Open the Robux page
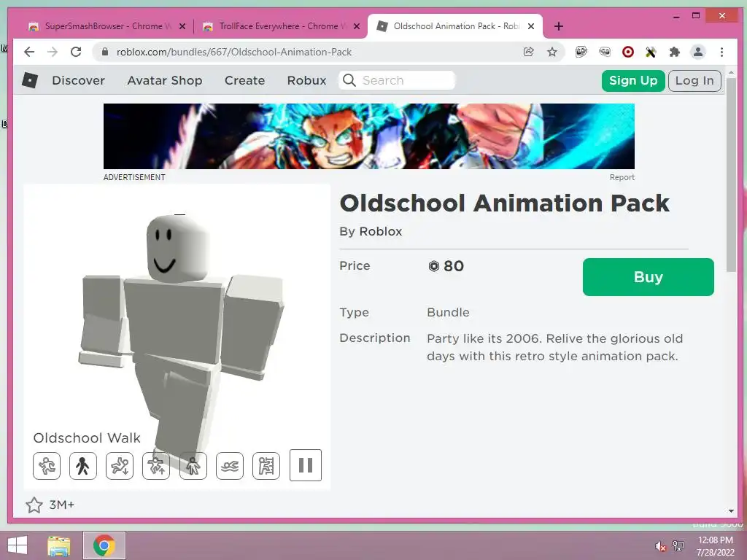Image resolution: width=747 pixels, height=560 pixels. point(306,80)
